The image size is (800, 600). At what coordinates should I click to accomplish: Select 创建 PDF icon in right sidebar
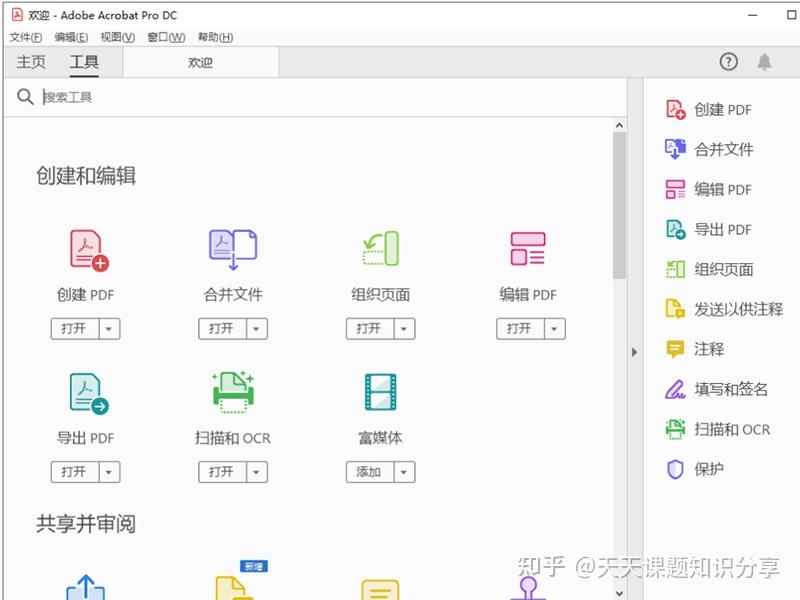point(676,109)
